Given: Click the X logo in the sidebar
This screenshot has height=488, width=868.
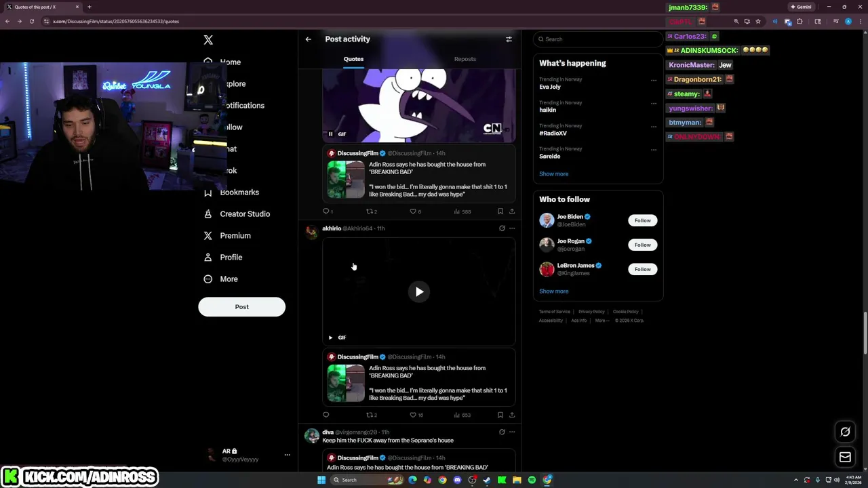Looking at the screenshot, I should pyautogui.click(x=208, y=40).
